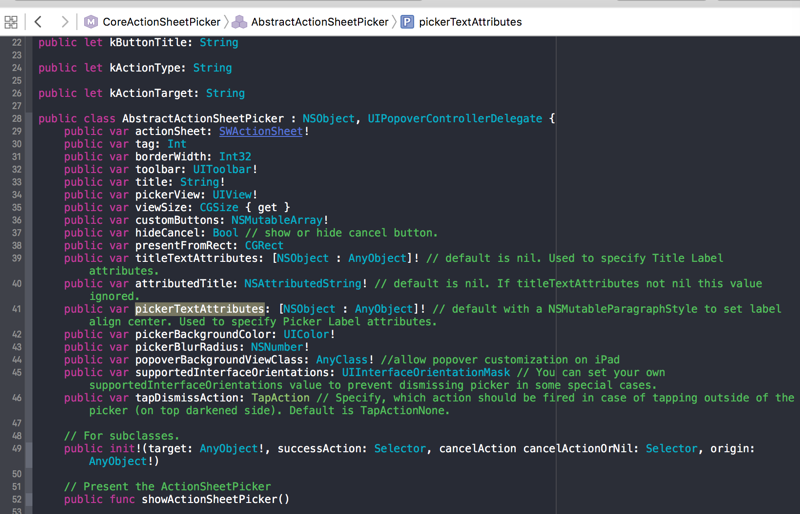Viewport: 800px width, 514px height.
Task: Click the cancelActionOrNil parameter name
Action: (576, 449)
